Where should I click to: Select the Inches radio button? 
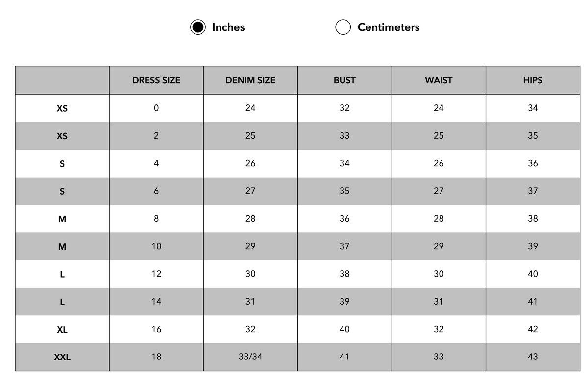pos(198,27)
